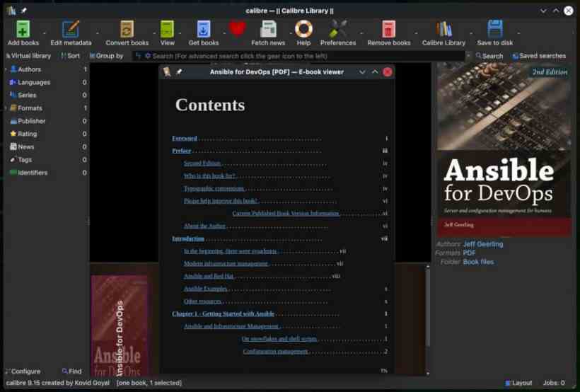Screen dimensions: 580x392
Task: Click the Preface contents link
Action: coord(181,151)
